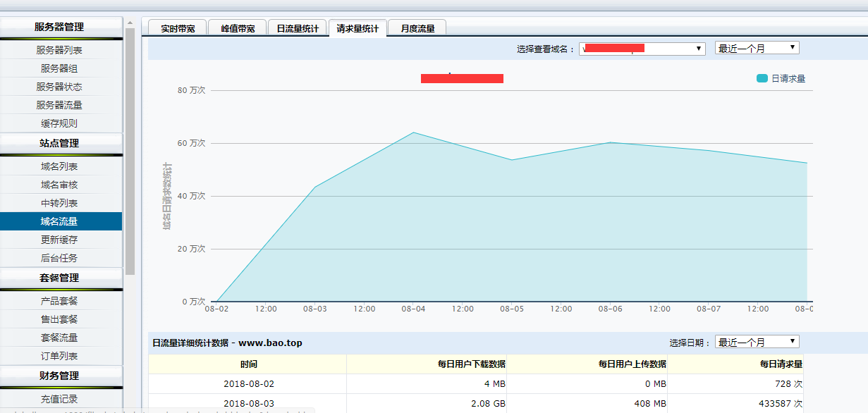Viewport: 868px width, 413px height.
Task: Open 缓存规则 sidebar item
Action: (59, 123)
